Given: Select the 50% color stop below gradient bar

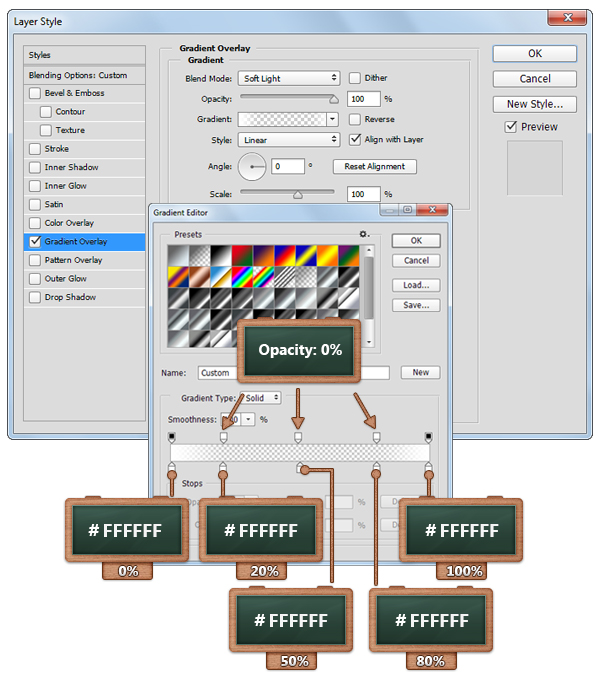Looking at the screenshot, I should (x=300, y=468).
